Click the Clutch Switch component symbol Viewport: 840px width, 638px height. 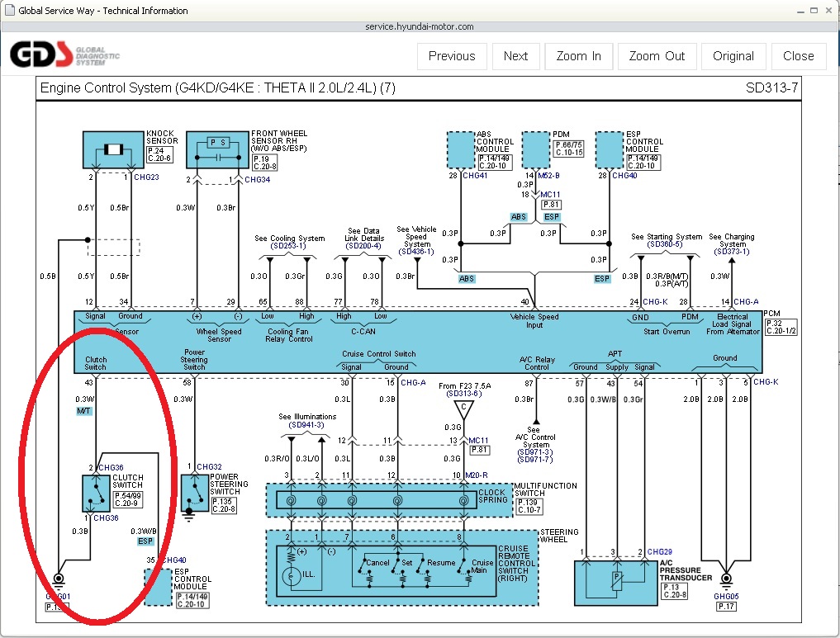click(x=96, y=494)
